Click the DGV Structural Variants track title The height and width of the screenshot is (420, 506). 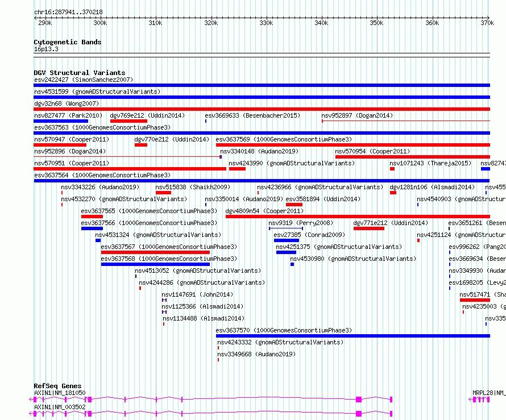(80, 73)
